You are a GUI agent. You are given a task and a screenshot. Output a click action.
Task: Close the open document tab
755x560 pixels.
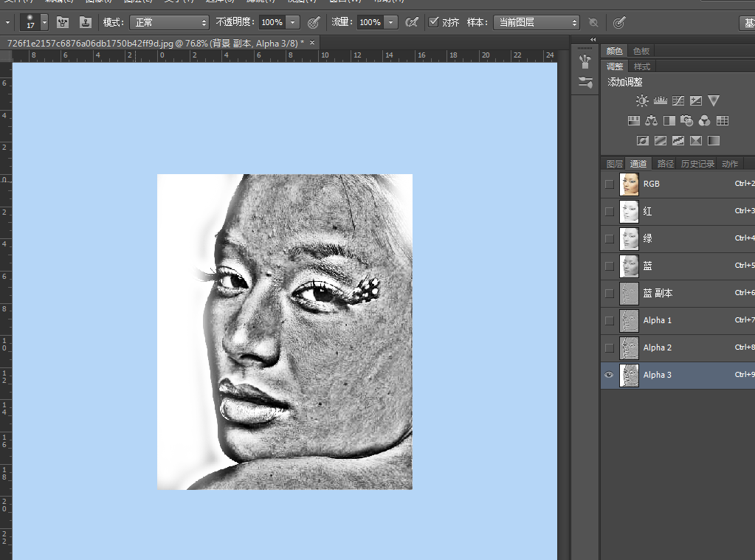click(312, 43)
